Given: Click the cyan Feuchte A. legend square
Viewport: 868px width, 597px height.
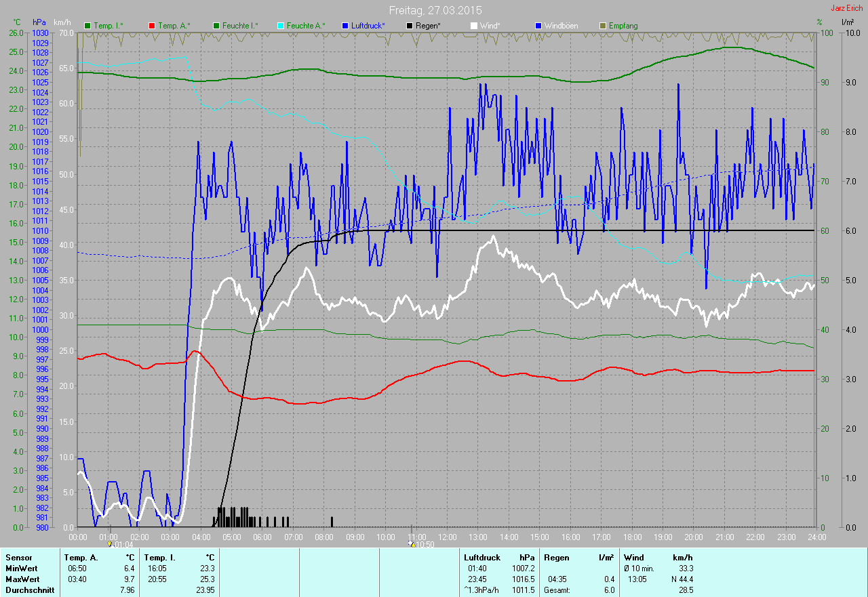Looking at the screenshot, I should (281, 26).
